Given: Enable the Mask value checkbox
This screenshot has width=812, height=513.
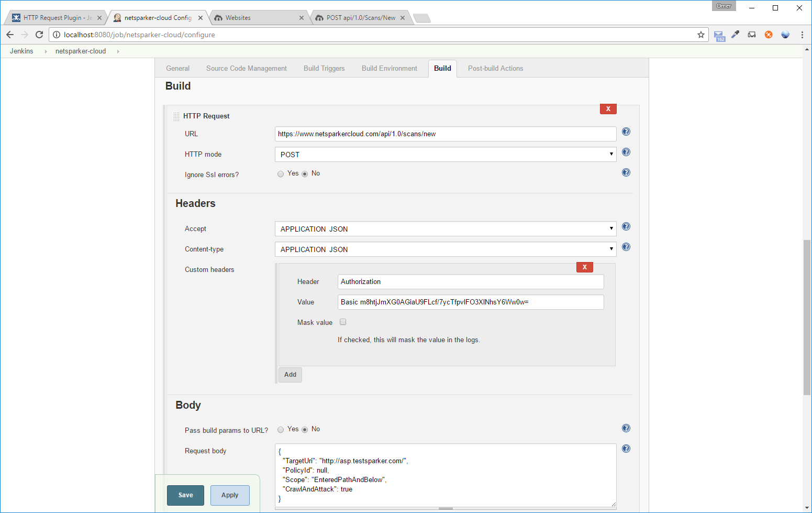Looking at the screenshot, I should [x=343, y=322].
